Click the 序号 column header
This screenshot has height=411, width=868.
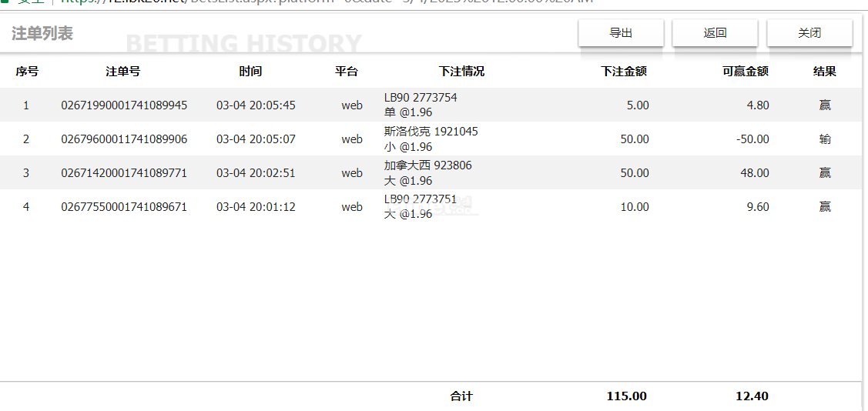(27, 72)
